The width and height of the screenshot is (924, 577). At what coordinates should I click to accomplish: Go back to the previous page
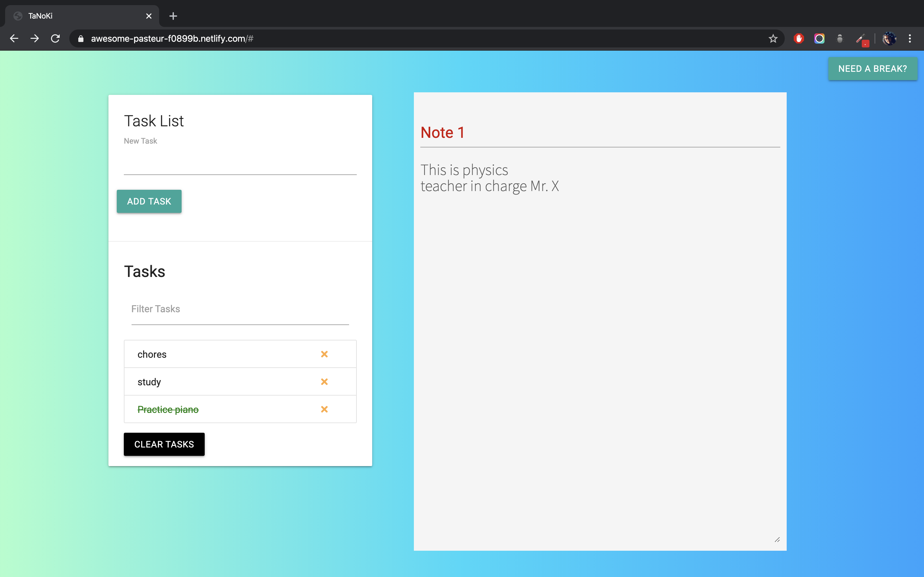(14, 38)
